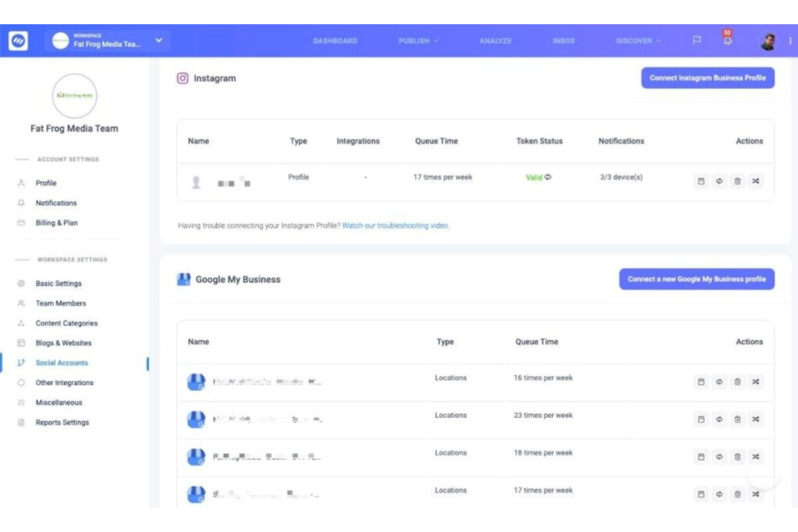Screen dimensions: 798x532
Task: Click the "3/3 device(s)" notifications value
Action: pyautogui.click(x=621, y=177)
